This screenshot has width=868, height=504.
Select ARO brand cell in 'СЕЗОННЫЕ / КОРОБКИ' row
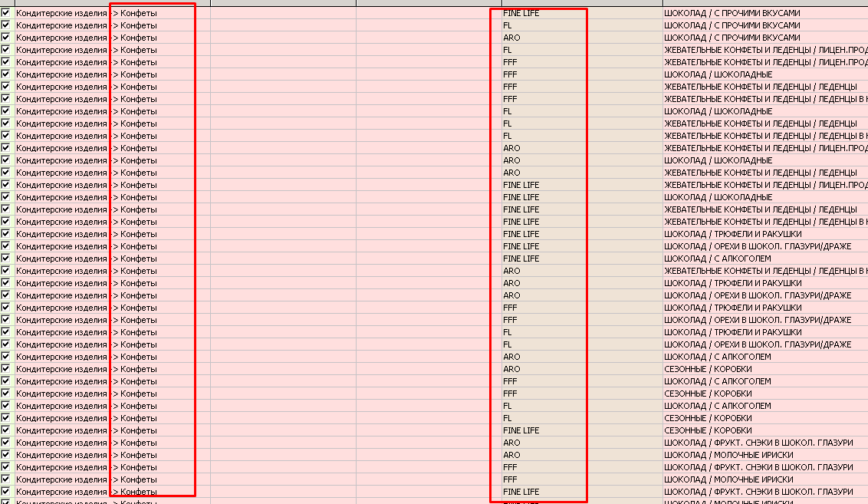(x=582, y=369)
